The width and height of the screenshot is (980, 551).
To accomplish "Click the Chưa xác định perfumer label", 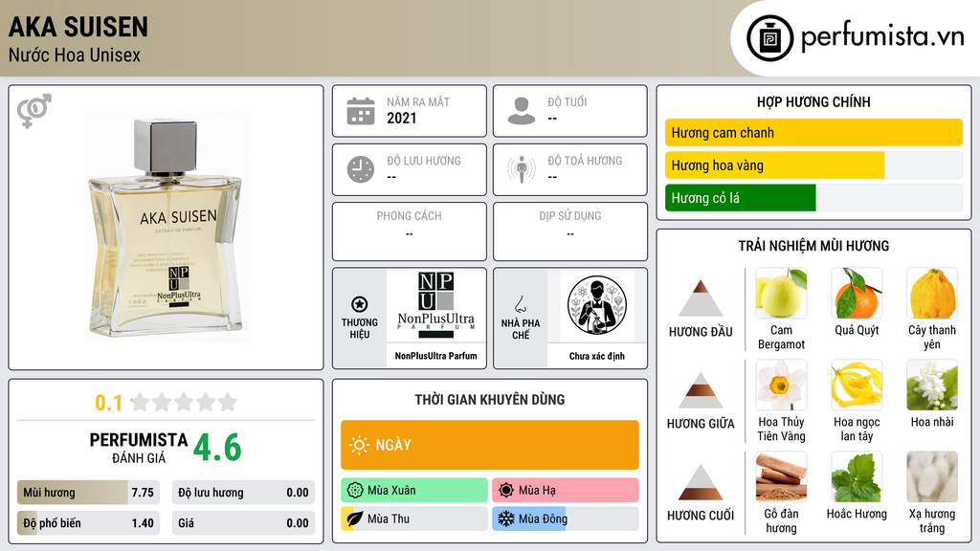I will click(597, 356).
